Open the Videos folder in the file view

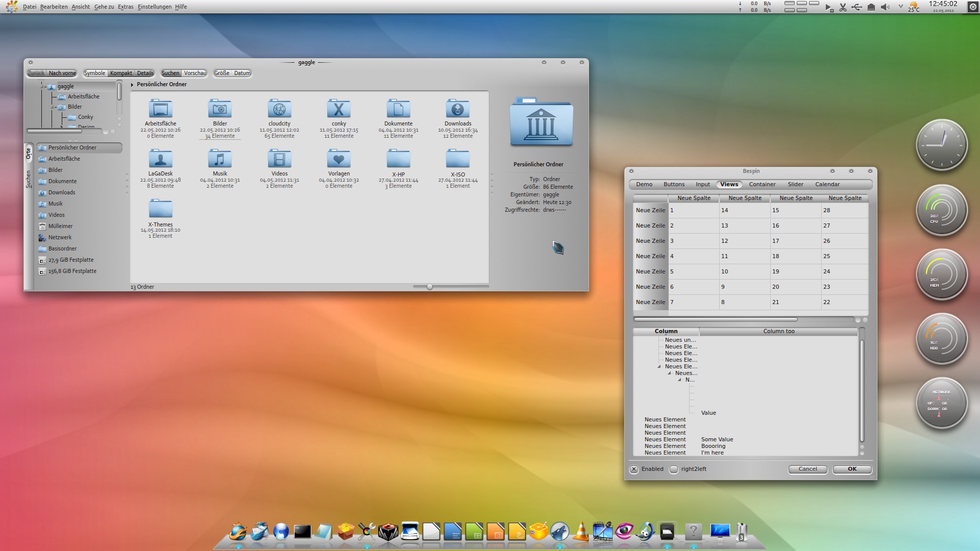tap(279, 159)
